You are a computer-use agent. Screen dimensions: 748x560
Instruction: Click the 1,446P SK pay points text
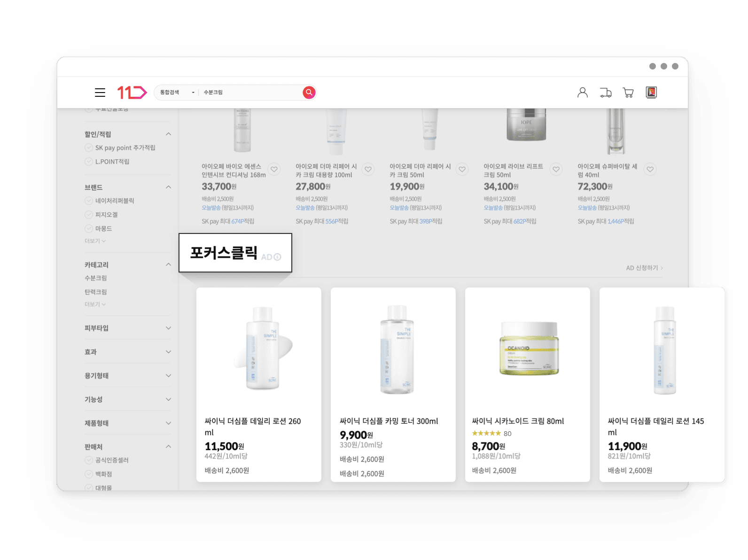pos(616,221)
